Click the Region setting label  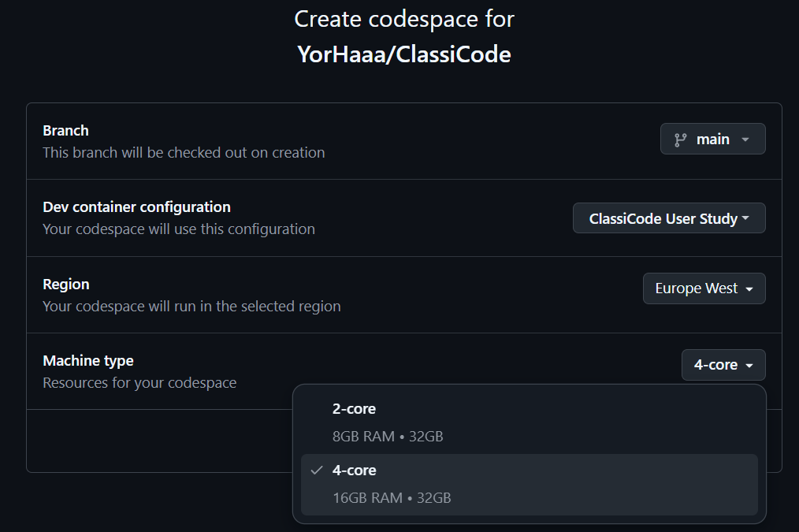[x=66, y=285]
